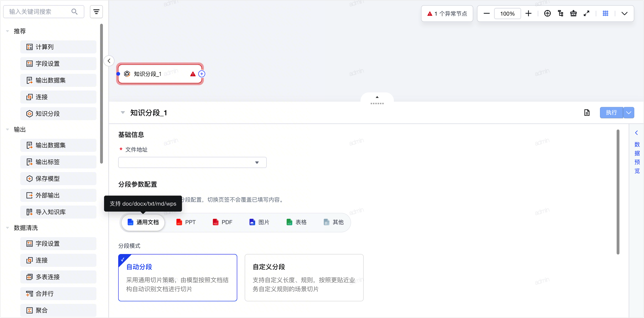Open the document notes icon beside 执行
This screenshot has height=318, width=644.
[587, 113]
